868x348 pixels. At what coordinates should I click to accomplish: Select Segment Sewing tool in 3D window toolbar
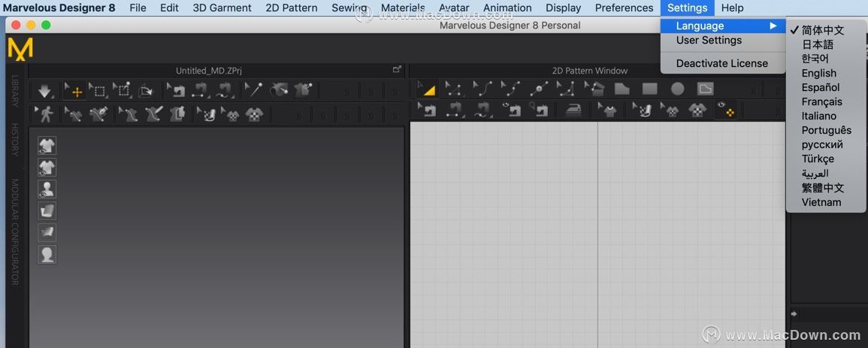(201, 91)
